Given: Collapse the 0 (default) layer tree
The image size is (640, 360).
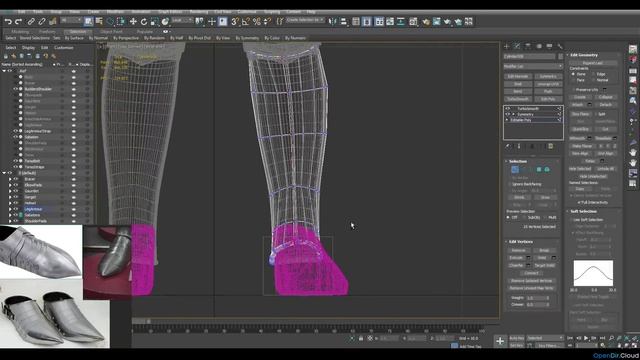Looking at the screenshot, I should point(4,173).
